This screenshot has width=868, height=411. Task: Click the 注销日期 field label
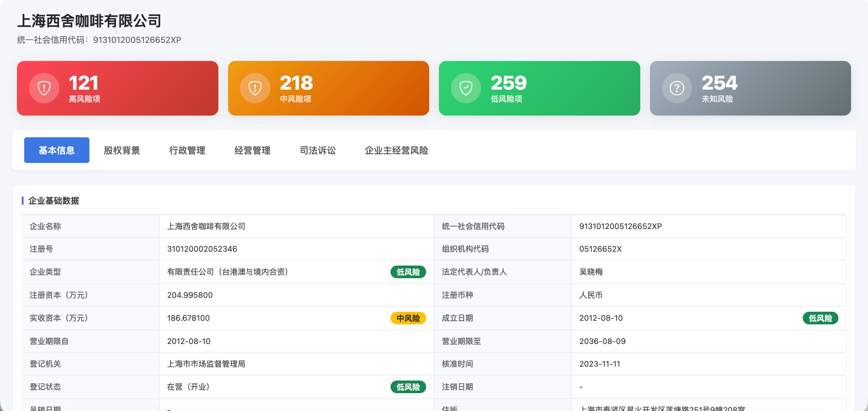click(x=458, y=387)
